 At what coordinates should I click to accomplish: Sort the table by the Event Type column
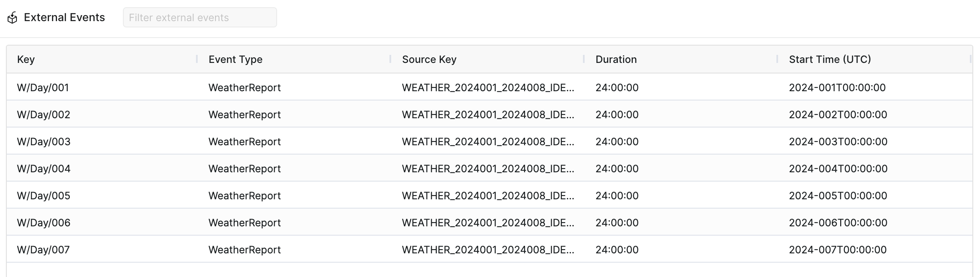235,60
